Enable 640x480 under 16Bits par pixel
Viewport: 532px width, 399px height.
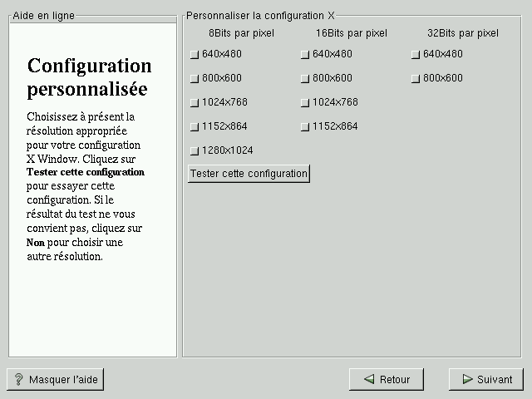[305, 55]
